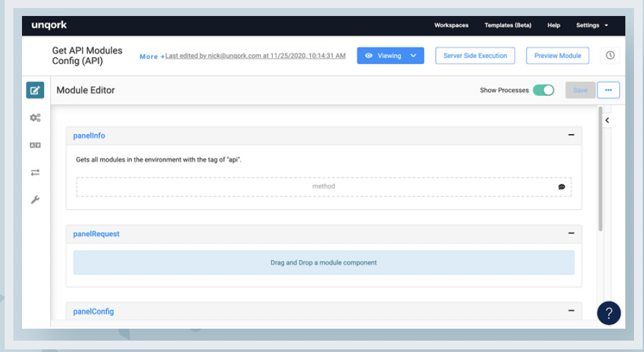The width and height of the screenshot is (644, 352).
Task: Open the translations sidebar icon
Action: pyautogui.click(x=35, y=145)
